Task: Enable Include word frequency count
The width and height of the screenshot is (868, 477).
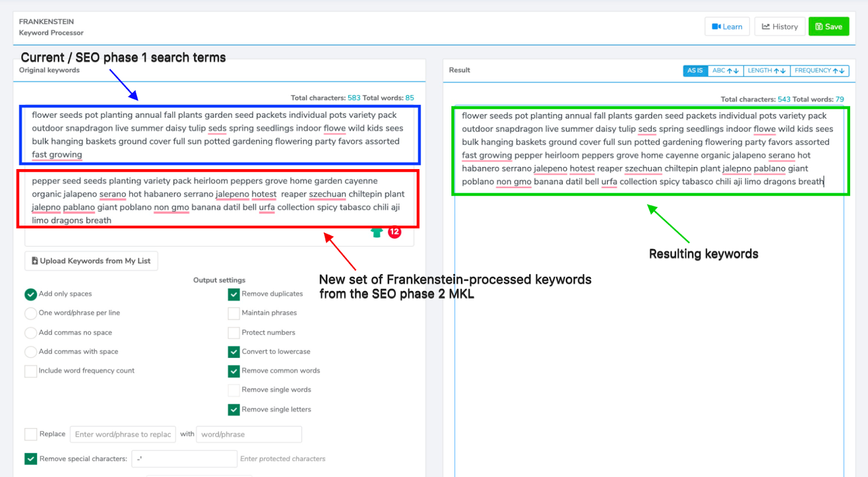Action: 31,371
